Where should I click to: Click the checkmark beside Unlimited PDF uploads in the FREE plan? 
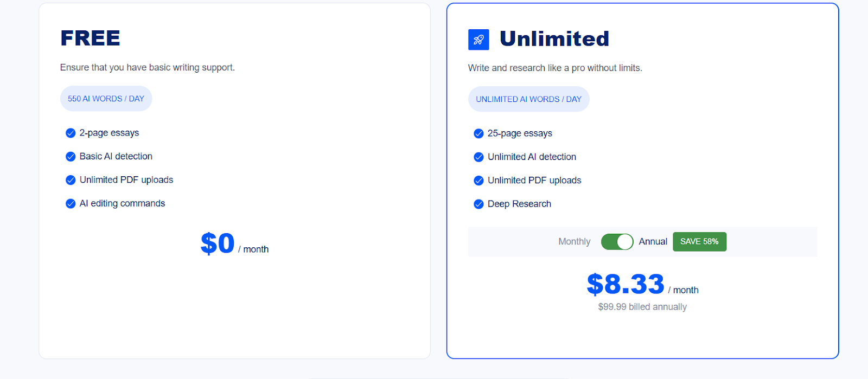[71, 180]
